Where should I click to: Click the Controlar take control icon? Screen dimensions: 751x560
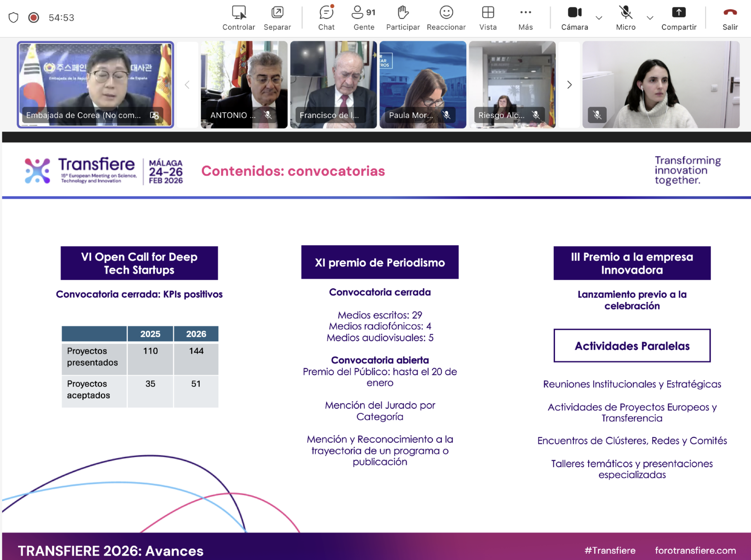pos(238,18)
